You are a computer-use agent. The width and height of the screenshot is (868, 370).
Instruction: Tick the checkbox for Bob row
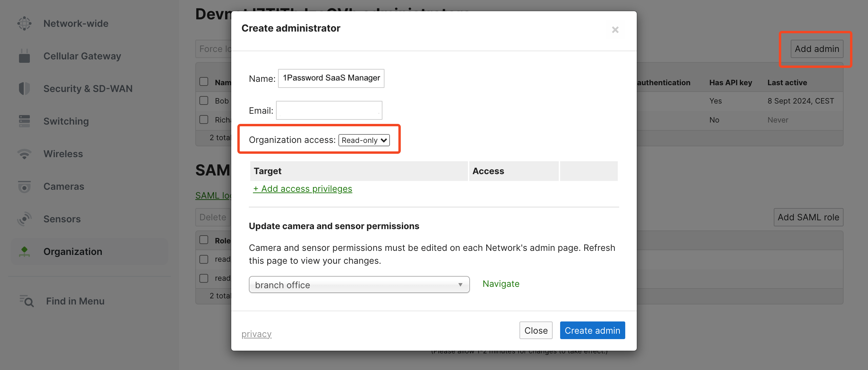204,101
